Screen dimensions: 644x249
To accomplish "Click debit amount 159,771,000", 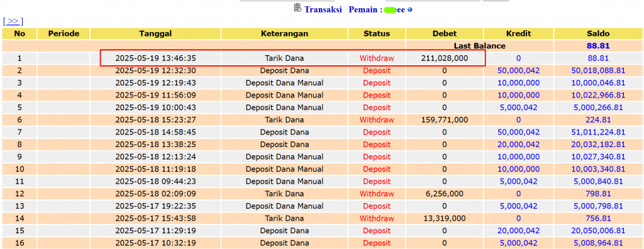I will tap(445, 120).
